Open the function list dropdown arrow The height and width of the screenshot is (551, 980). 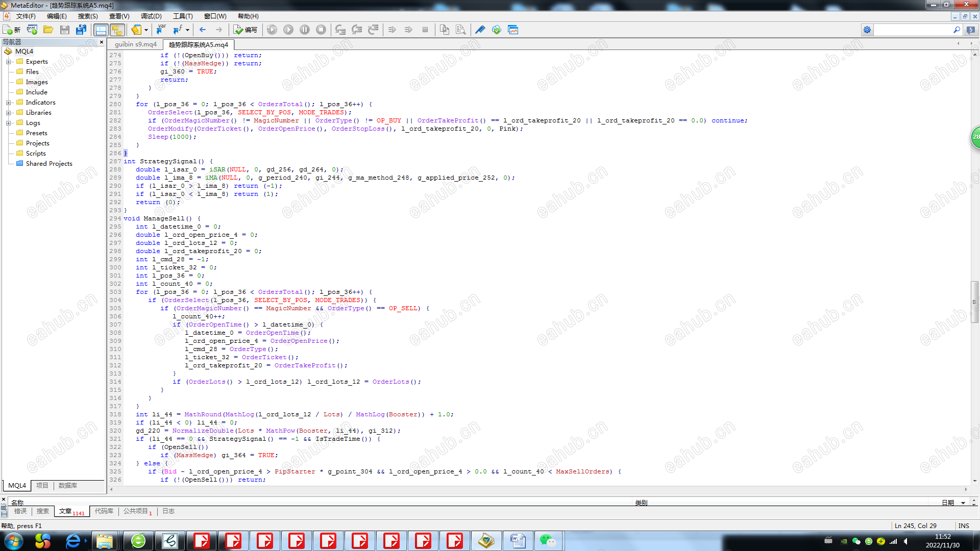187,30
